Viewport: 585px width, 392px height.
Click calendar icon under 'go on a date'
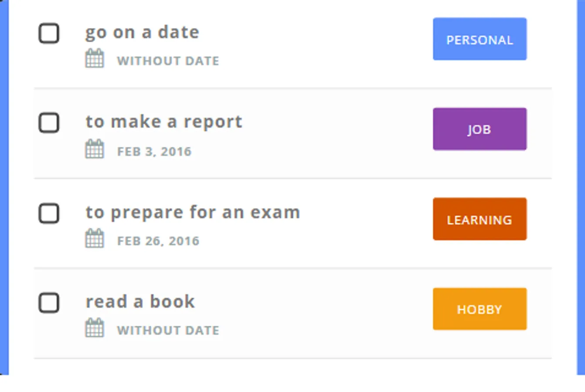pyautogui.click(x=95, y=59)
